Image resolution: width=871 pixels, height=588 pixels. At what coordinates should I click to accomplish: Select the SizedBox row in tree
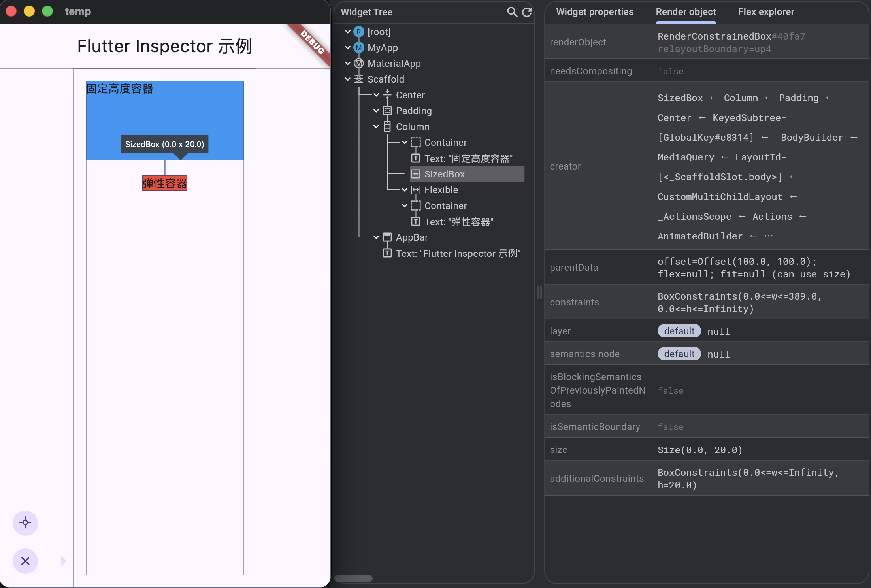pos(467,174)
